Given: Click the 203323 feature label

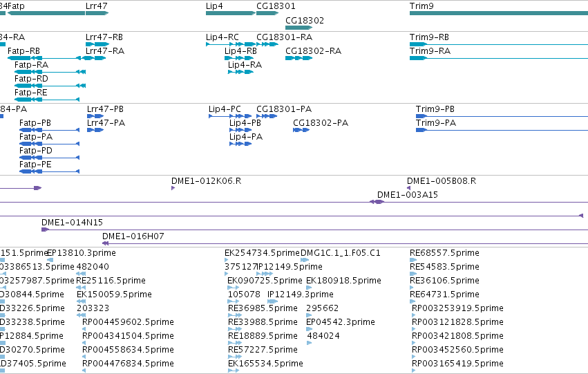Looking at the screenshot, I should pyautogui.click(x=93, y=308).
